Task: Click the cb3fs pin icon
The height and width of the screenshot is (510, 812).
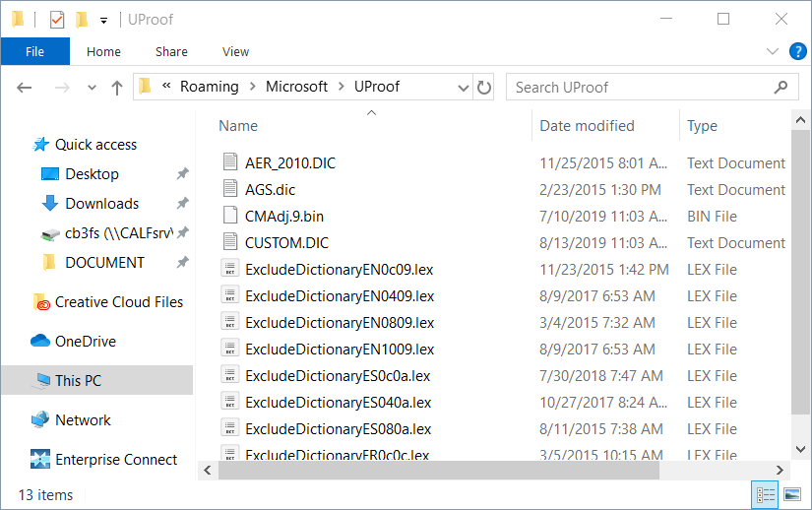Action: (182, 233)
